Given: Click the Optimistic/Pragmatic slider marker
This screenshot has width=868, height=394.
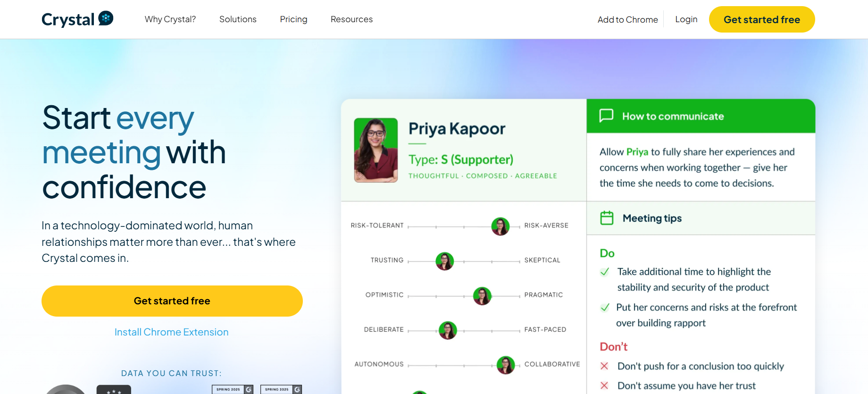Looking at the screenshot, I should click(x=482, y=296).
